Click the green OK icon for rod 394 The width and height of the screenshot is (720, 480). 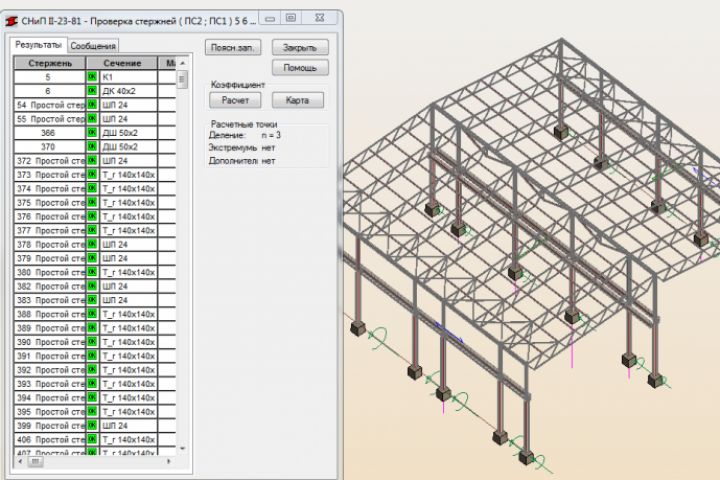coord(92,397)
